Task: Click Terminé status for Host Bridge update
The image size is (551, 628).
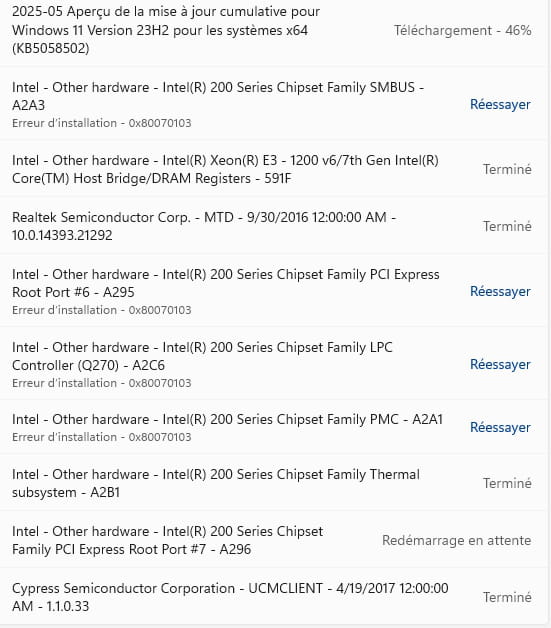Action: [507, 169]
